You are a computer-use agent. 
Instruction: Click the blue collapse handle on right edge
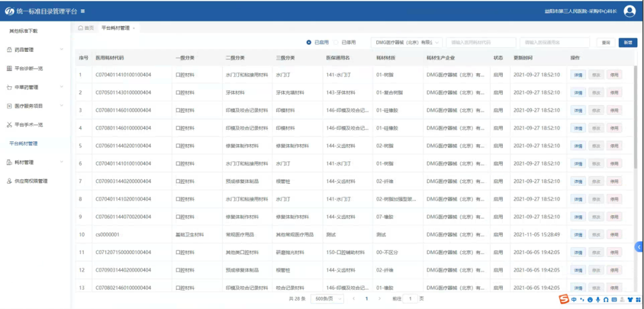tap(639, 246)
